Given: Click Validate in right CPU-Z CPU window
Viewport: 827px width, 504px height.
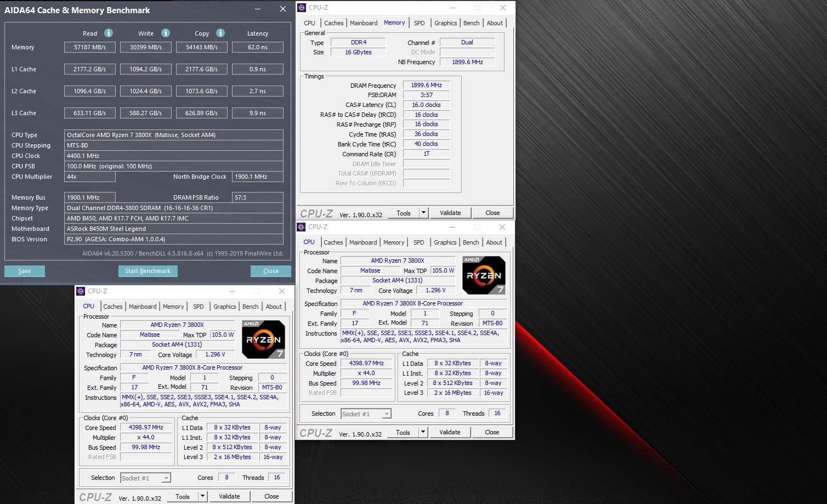Looking at the screenshot, I should pyautogui.click(x=450, y=432).
